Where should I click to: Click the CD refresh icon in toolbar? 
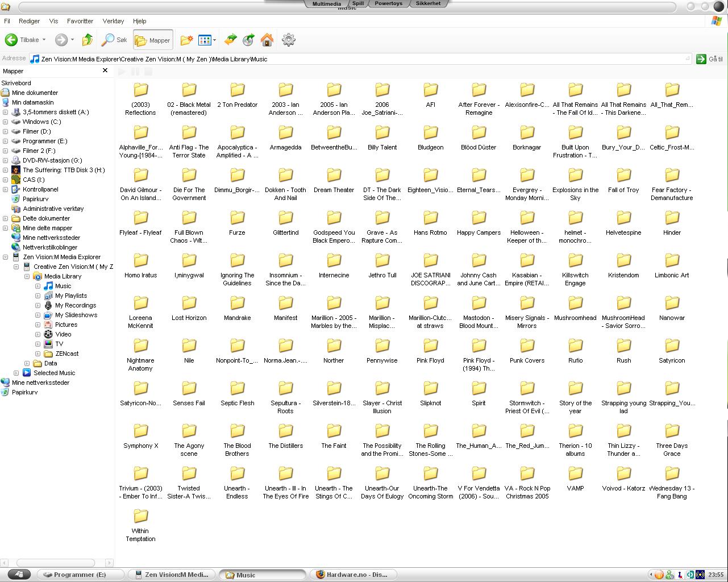coord(248,40)
